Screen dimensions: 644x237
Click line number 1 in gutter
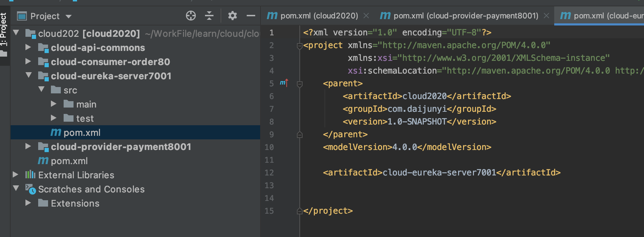point(271,33)
